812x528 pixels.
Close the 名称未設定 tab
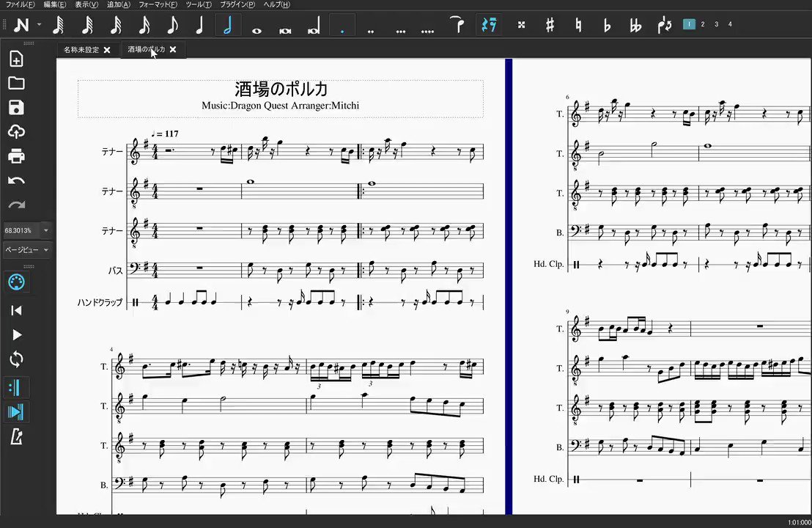pyautogui.click(x=107, y=50)
